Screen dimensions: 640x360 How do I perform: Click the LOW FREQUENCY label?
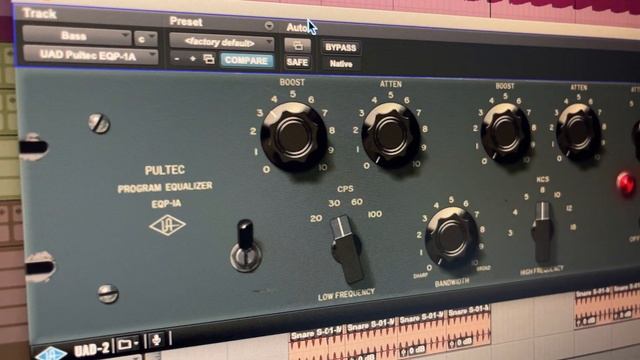pyautogui.click(x=346, y=294)
